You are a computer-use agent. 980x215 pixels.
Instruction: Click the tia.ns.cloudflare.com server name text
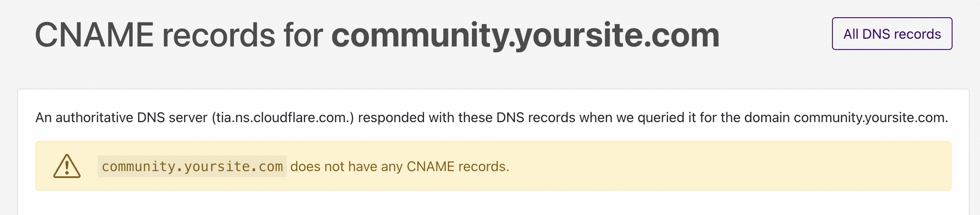click(x=283, y=118)
